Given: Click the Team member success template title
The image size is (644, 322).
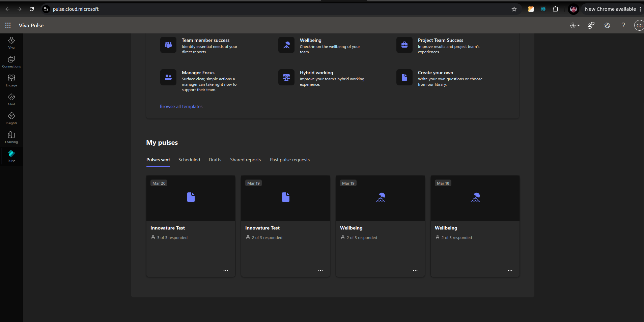Looking at the screenshot, I should [x=205, y=40].
